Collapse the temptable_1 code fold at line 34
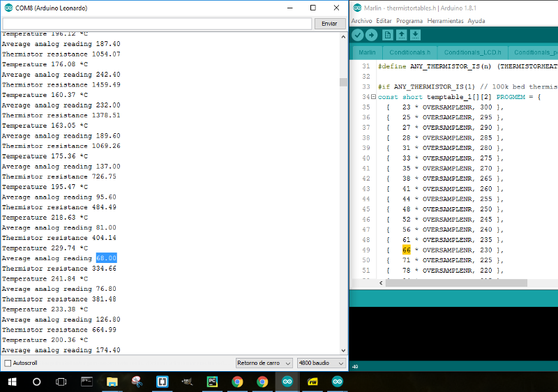558x392 pixels. click(x=373, y=97)
